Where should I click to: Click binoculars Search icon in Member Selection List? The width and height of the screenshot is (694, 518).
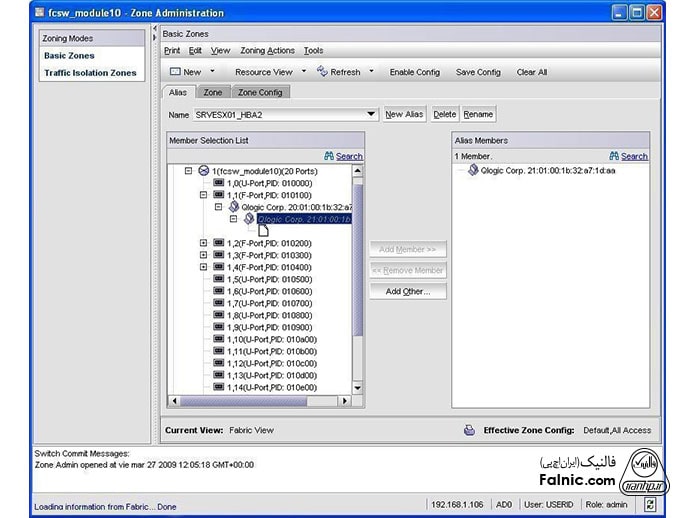(329, 156)
